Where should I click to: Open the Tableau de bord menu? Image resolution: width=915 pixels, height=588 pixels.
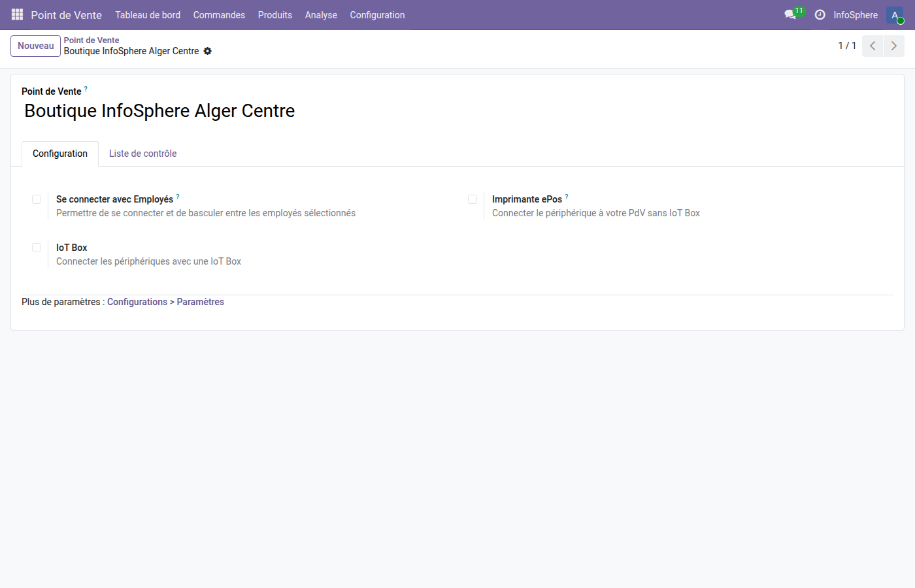tap(148, 14)
